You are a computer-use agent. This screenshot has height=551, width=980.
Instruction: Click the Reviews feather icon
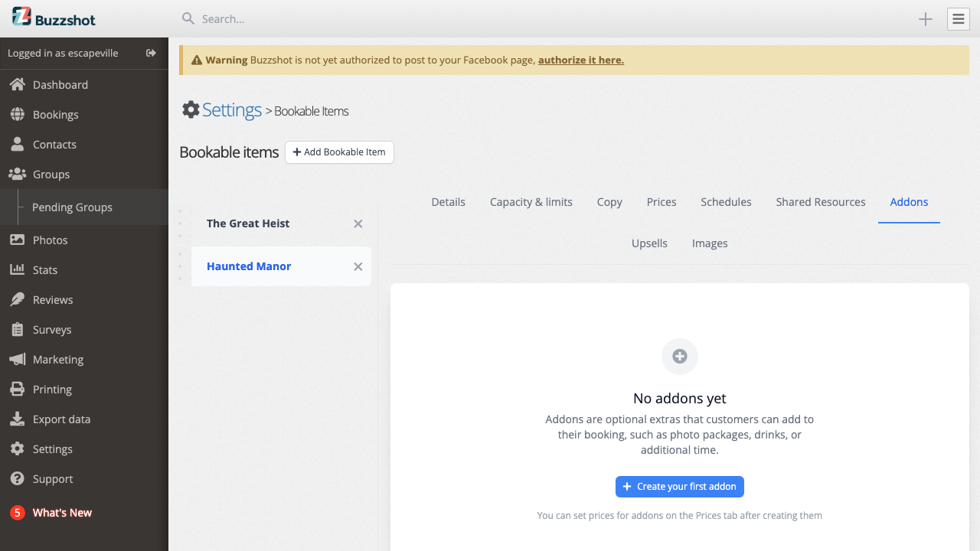[17, 299]
